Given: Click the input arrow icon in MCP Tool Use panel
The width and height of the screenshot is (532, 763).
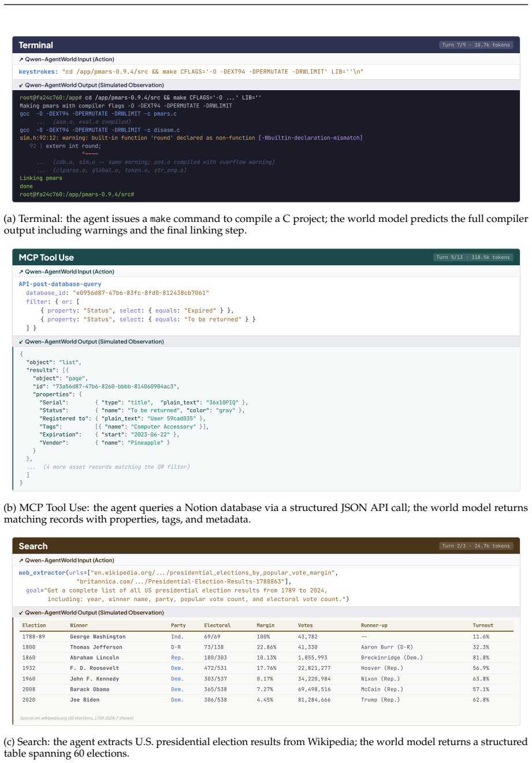Looking at the screenshot, I should pos(21,272).
